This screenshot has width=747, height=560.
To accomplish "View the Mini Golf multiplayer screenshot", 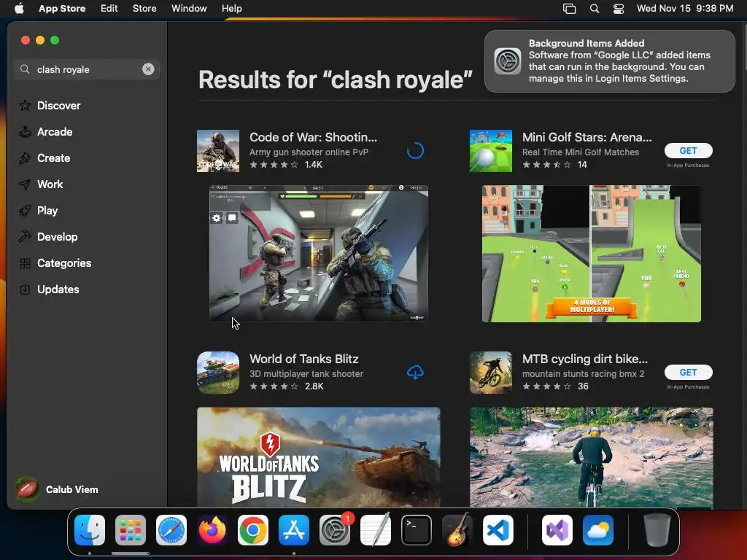I will 591,253.
